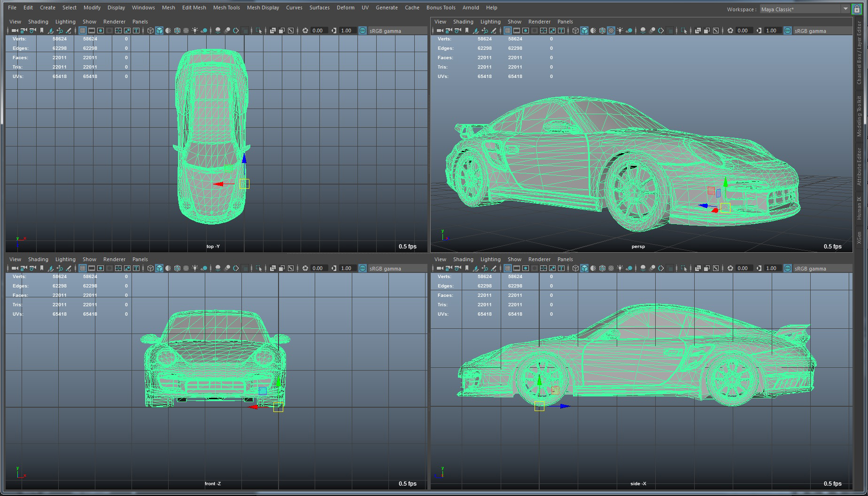Viewport: 868px width, 496px height.
Task: Click Isolate Select icon in front view panel
Action: (259, 268)
